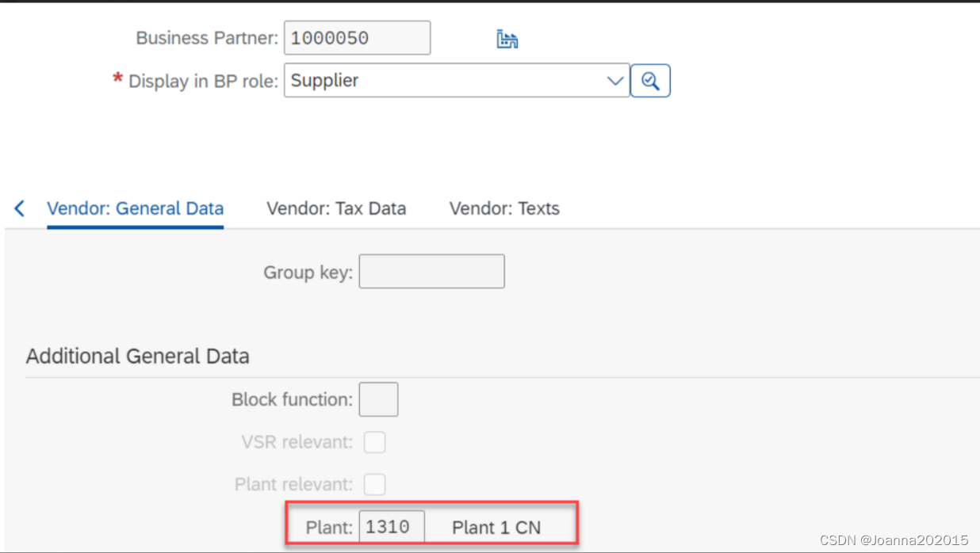Check the Plant relevant checkbox
Screen dimensions: 980x553
point(374,484)
